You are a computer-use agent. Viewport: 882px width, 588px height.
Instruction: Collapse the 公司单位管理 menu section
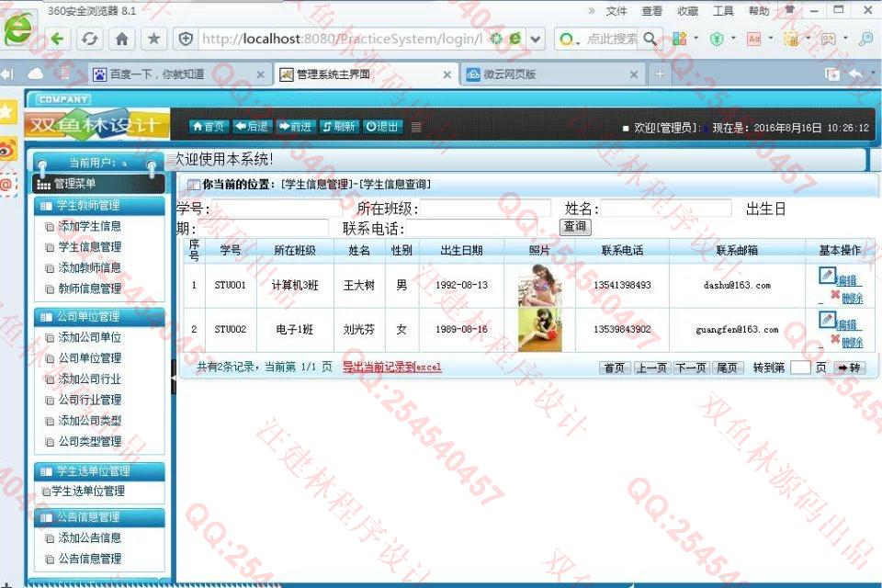coord(99,317)
